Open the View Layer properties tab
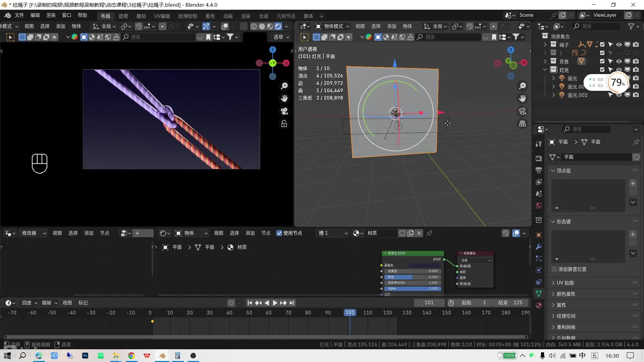This screenshot has height=362, width=644. tap(539, 182)
